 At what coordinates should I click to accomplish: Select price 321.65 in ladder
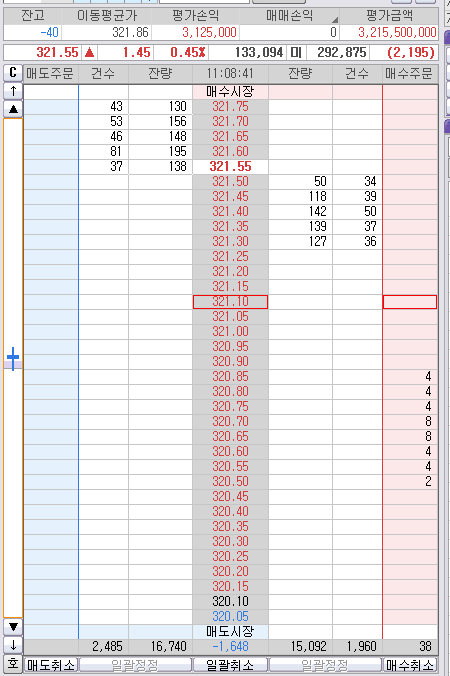(x=230, y=137)
